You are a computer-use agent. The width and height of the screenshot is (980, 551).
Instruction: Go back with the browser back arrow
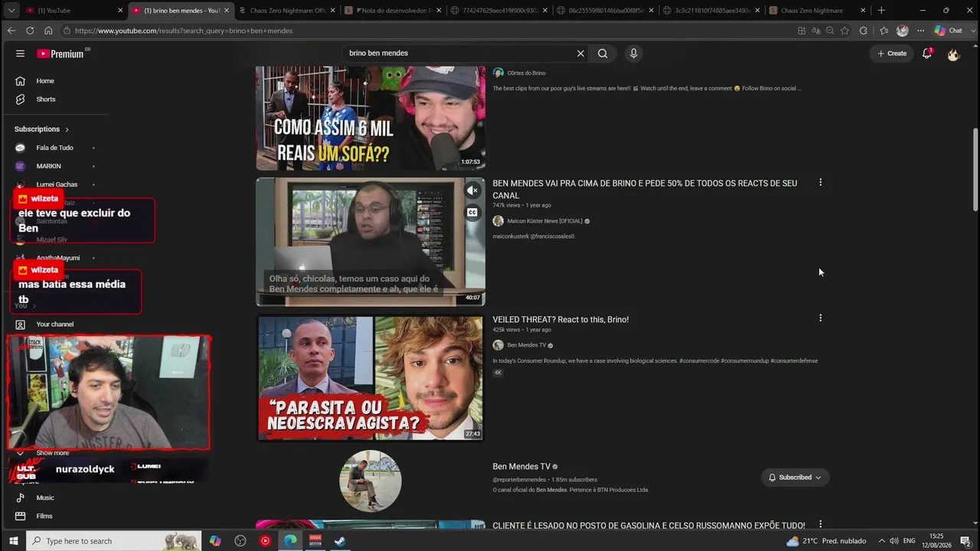[11, 31]
